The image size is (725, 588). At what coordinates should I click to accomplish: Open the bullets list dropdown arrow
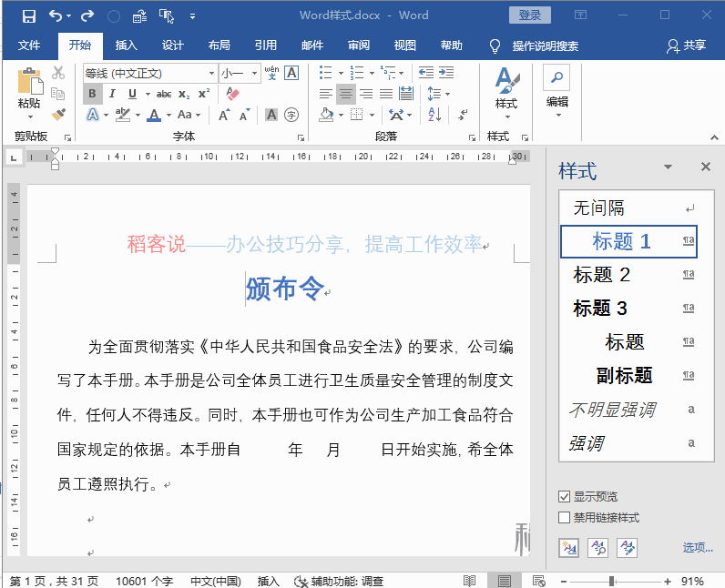pyautogui.click(x=341, y=73)
